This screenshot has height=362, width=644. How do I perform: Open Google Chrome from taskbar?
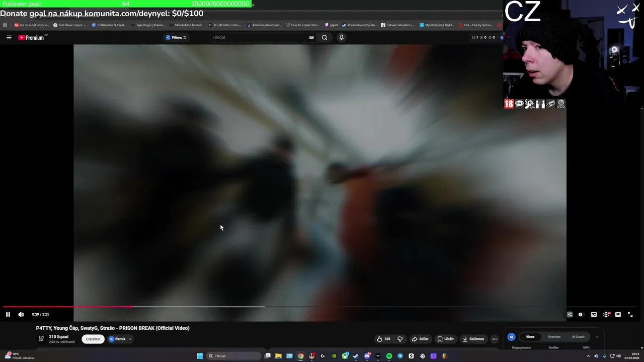click(300, 356)
